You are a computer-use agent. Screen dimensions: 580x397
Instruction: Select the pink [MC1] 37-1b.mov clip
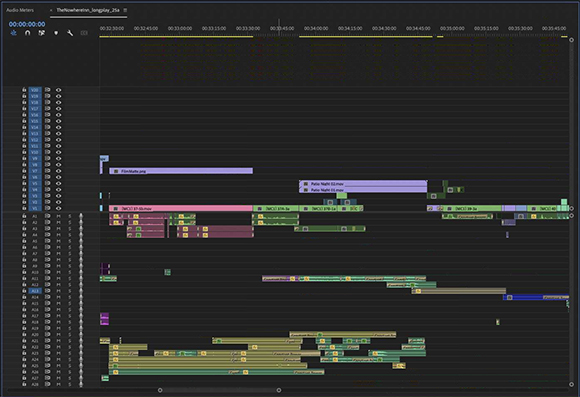(181, 208)
